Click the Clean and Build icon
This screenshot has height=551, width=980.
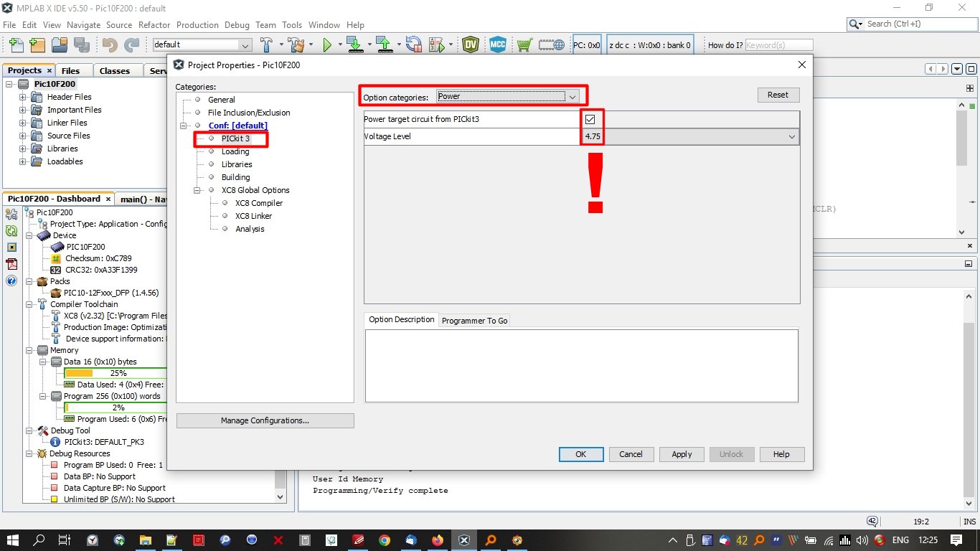click(296, 44)
